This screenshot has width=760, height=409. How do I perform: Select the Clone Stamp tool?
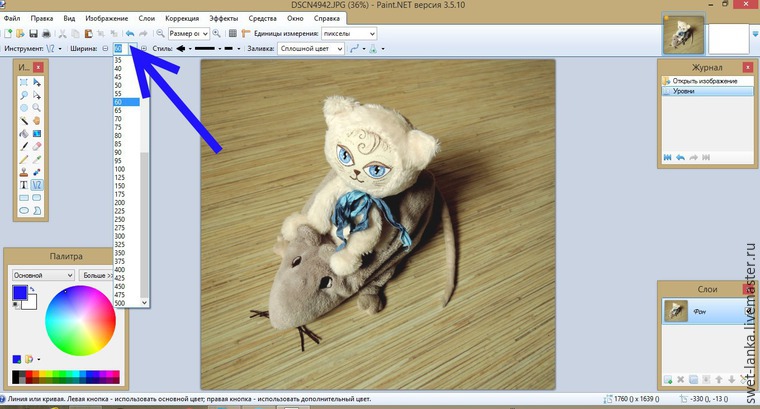click(23, 172)
